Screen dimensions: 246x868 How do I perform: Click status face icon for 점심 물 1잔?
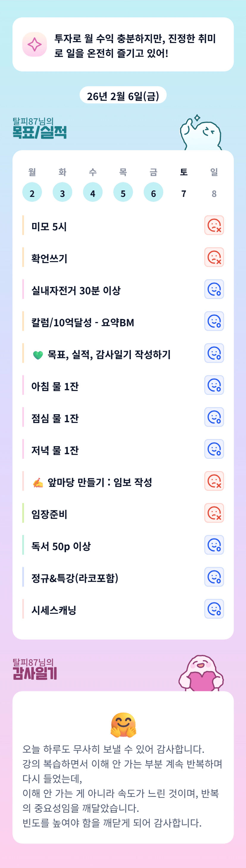[x=214, y=417]
